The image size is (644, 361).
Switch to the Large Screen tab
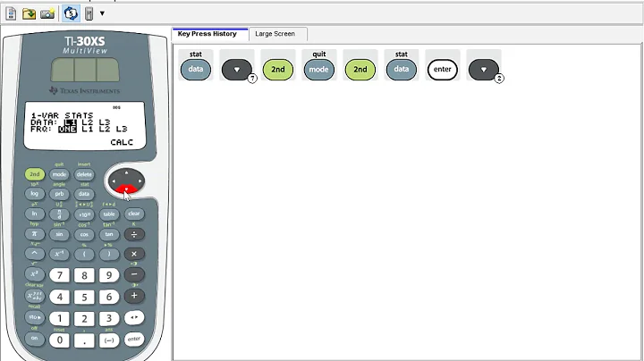coord(275,34)
